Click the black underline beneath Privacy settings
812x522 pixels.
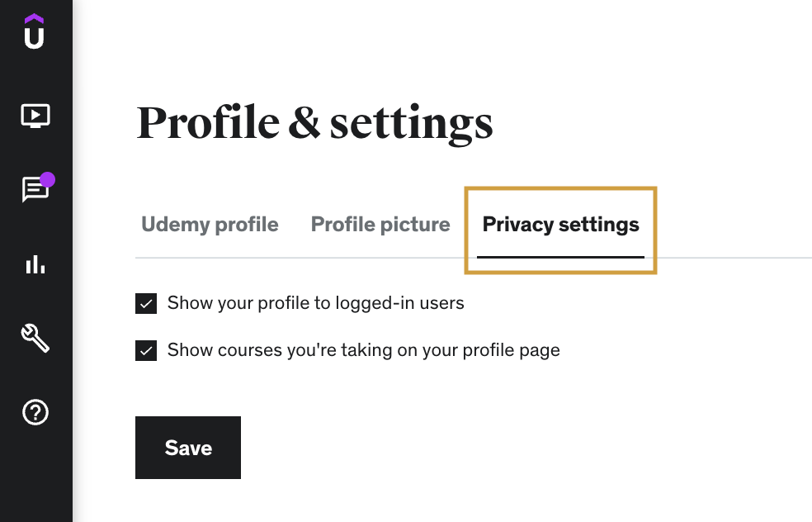tap(560, 257)
